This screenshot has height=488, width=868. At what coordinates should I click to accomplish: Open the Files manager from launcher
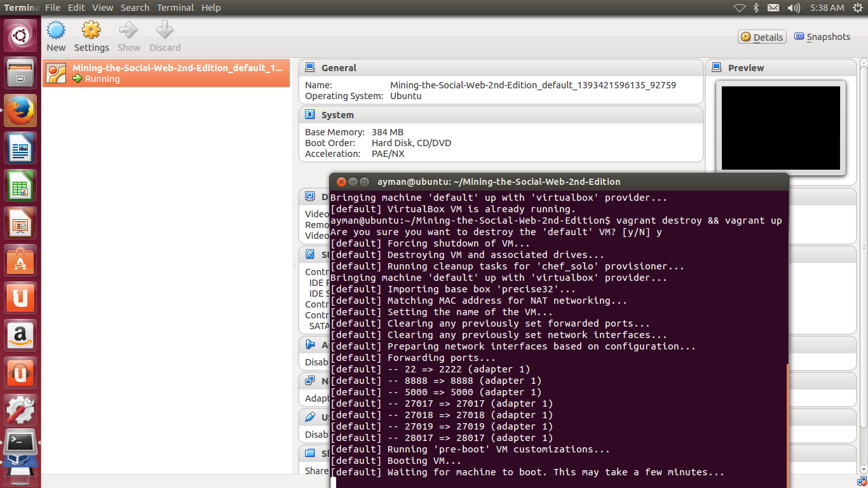(x=20, y=73)
